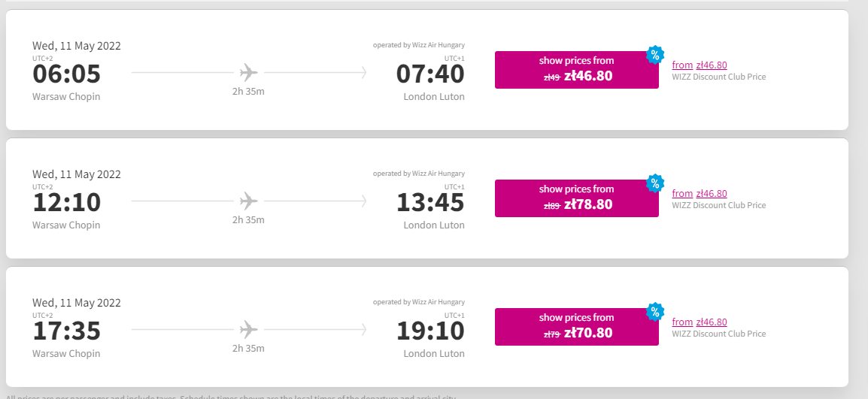Image resolution: width=868 pixels, height=399 pixels.
Task: Show prices from zł70.80 for the 17:35 flight
Action: [576, 327]
